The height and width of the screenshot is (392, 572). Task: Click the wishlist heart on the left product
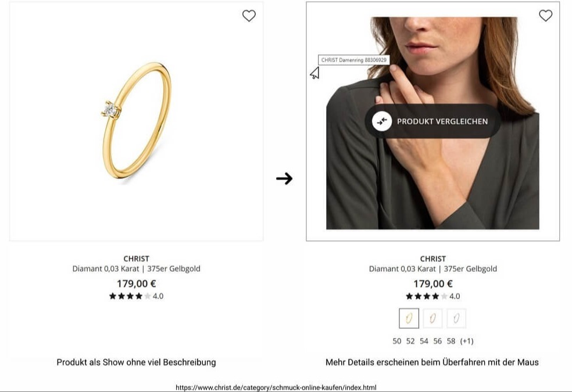pyautogui.click(x=249, y=16)
